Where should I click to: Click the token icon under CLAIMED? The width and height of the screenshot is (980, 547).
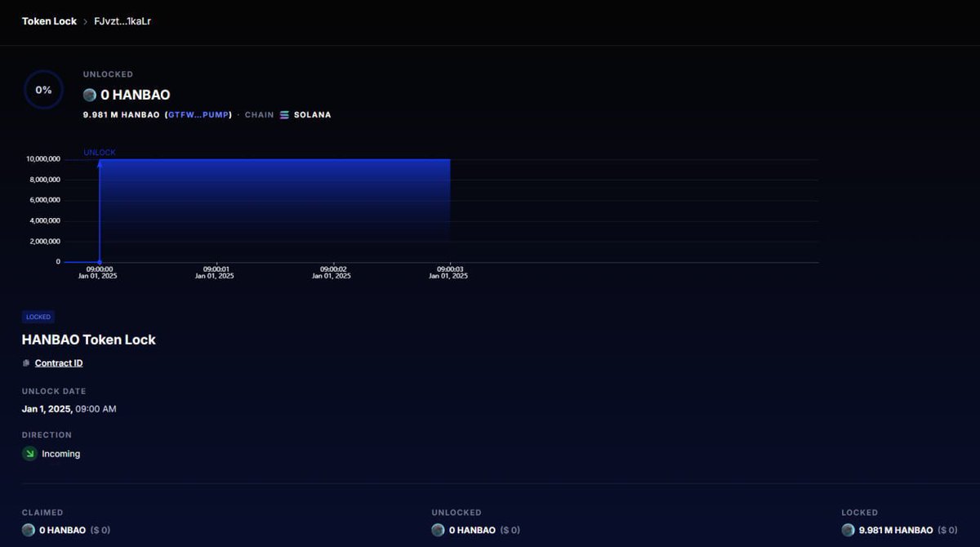coord(29,530)
